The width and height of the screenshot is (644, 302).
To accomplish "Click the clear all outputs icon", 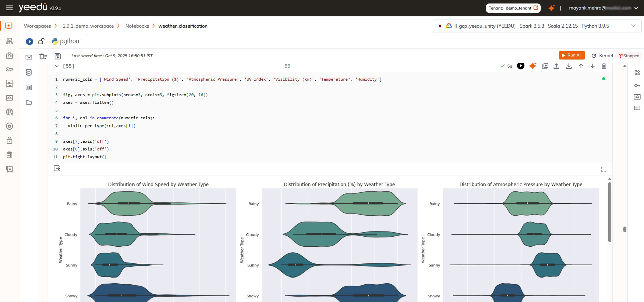I will [43, 56].
